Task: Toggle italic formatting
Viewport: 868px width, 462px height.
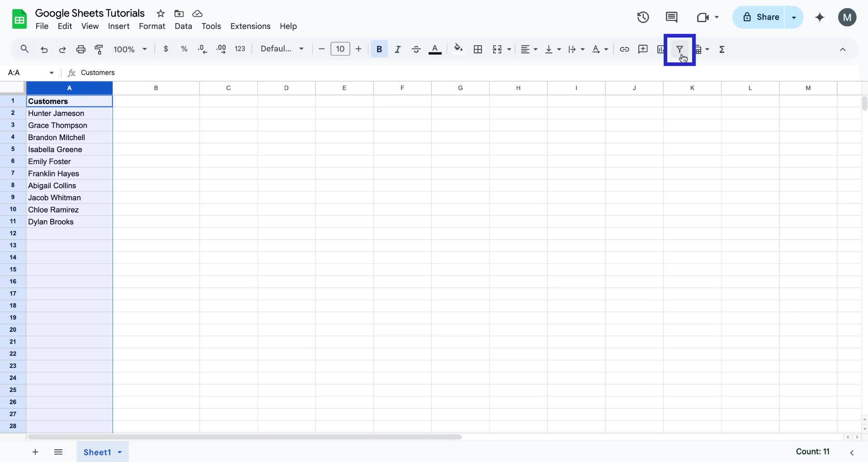Action: pos(397,49)
